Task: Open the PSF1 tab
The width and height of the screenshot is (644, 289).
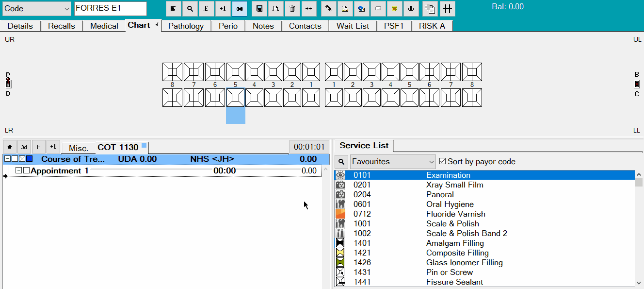Action: point(394,26)
